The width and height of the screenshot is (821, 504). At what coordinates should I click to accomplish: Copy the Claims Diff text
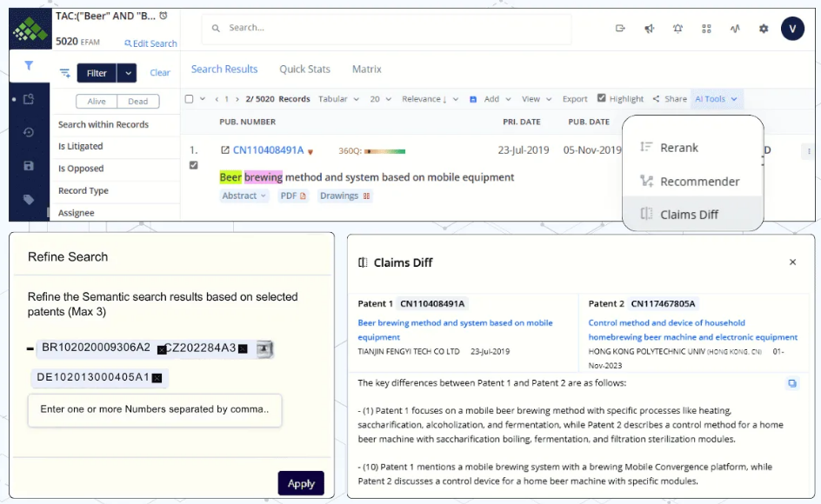[791, 383]
